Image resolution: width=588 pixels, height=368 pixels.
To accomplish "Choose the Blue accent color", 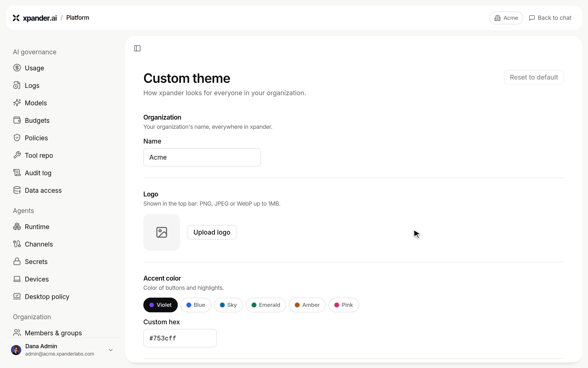I will (196, 305).
